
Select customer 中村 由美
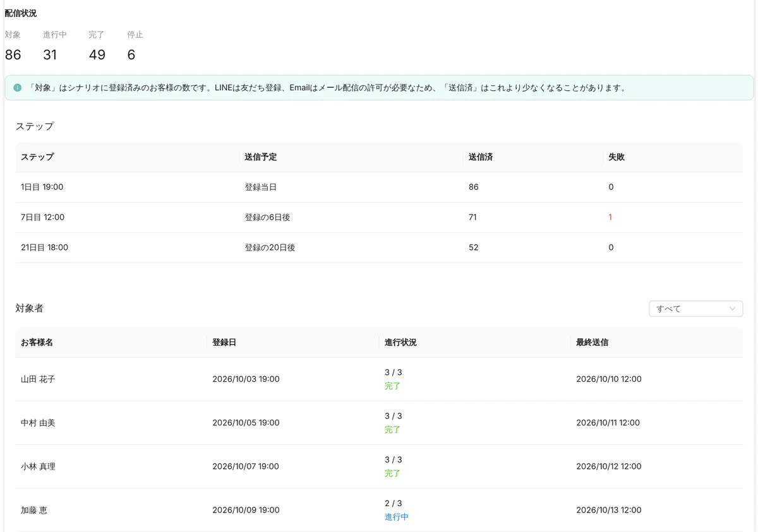coord(38,423)
